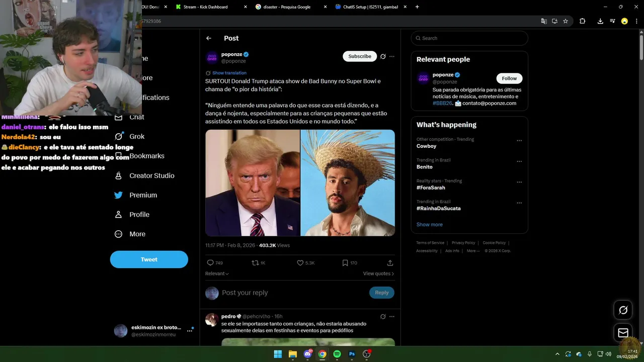
Task: Open options for Cowboy trend
Action: tap(519, 141)
